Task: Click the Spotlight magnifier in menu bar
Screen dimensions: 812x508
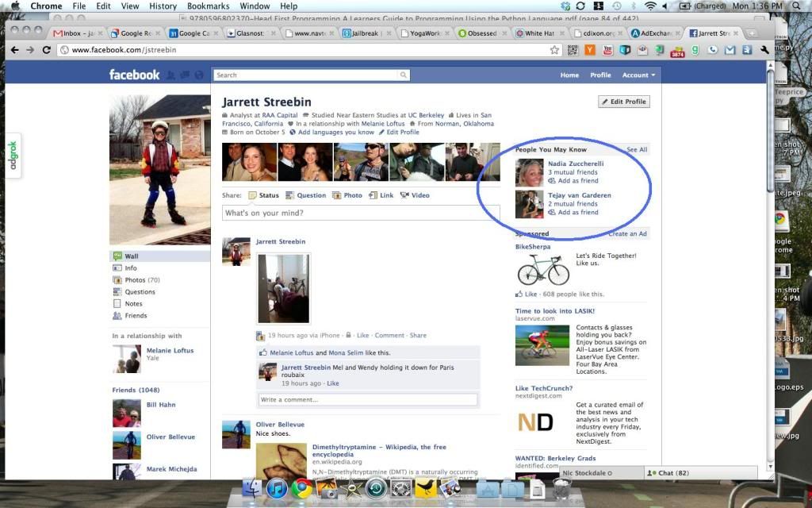Action: tap(797, 6)
